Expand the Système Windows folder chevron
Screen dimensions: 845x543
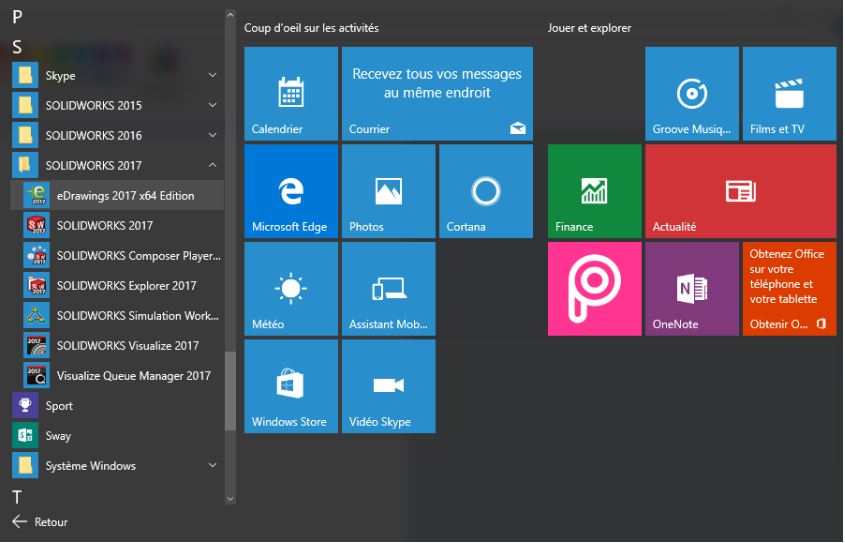tap(213, 465)
